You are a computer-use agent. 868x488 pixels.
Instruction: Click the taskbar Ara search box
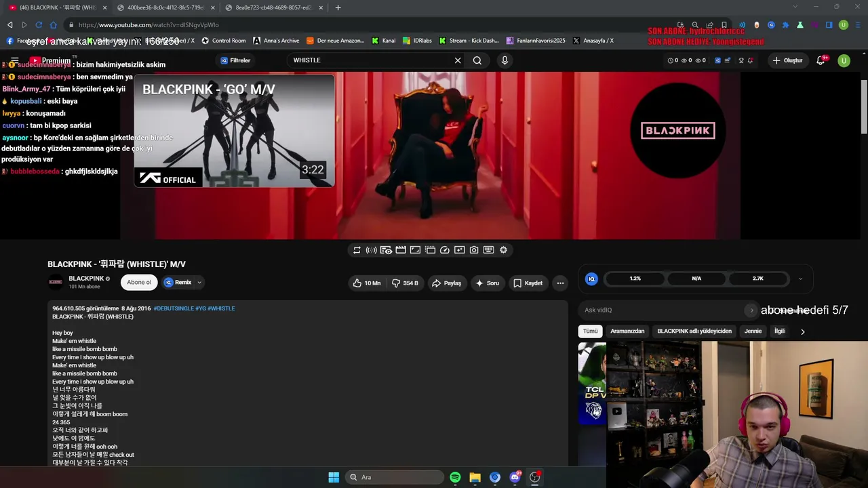[395, 477]
